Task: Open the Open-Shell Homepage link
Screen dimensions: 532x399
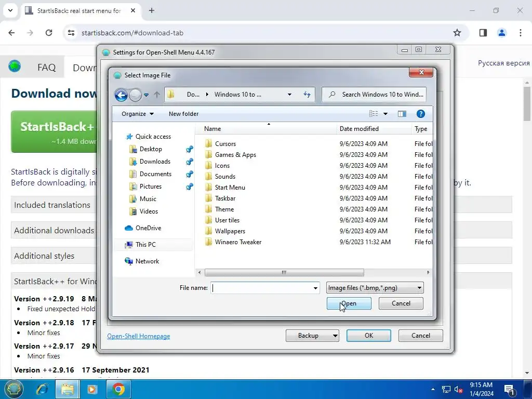Action: tap(138, 336)
